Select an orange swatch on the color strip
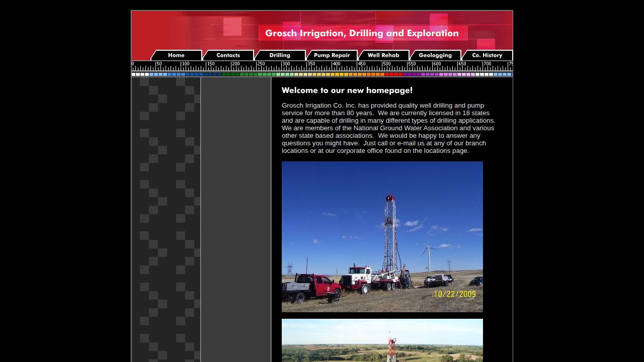Image resolution: width=644 pixels, height=362 pixels. (372, 74)
